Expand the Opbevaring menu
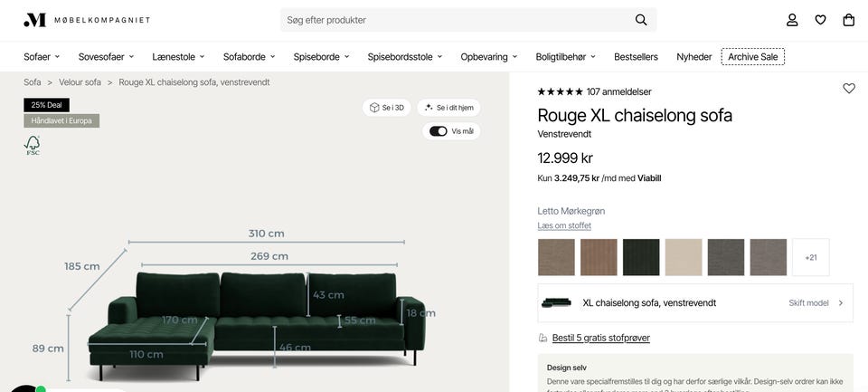 click(x=489, y=56)
